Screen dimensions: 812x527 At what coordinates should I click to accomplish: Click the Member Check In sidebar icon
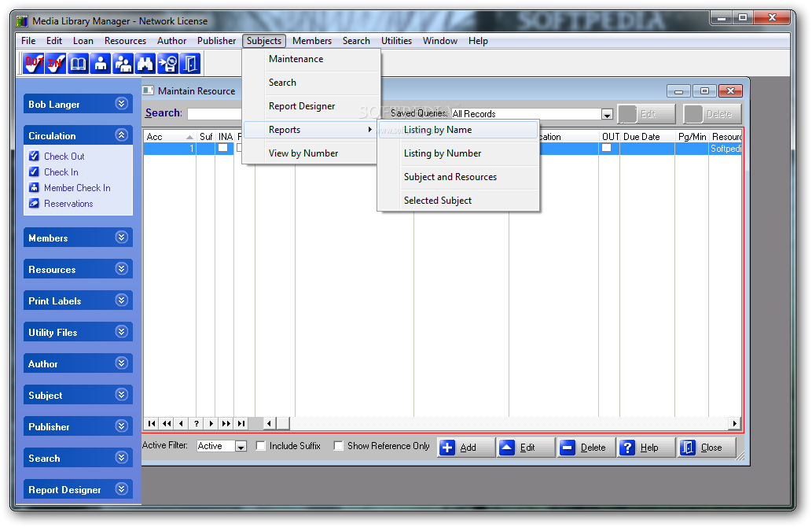34,187
